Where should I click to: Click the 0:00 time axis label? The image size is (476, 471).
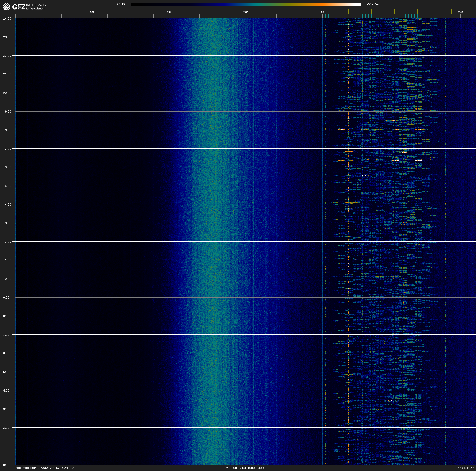[x=6, y=465]
